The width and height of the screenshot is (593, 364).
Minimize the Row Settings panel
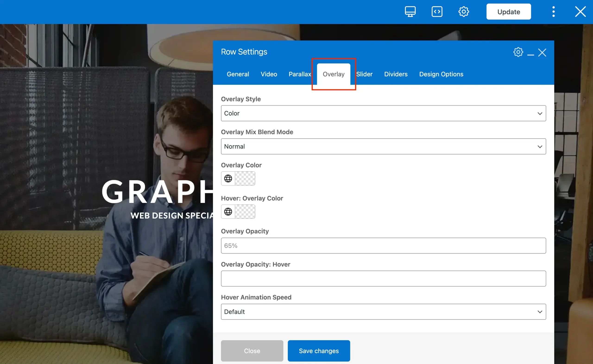tap(530, 53)
